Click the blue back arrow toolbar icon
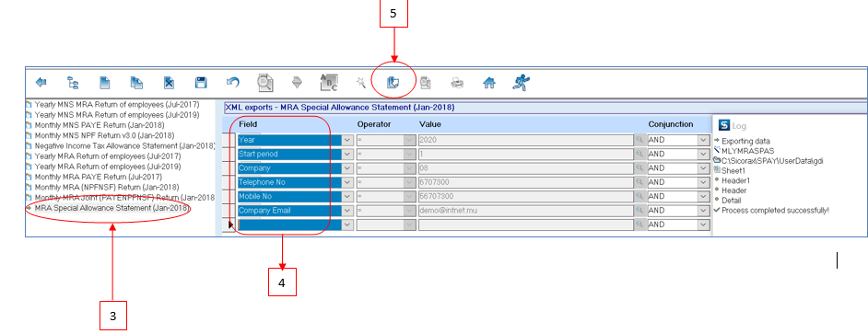The height and width of the screenshot is (334, 868). [x=41, y=83]
